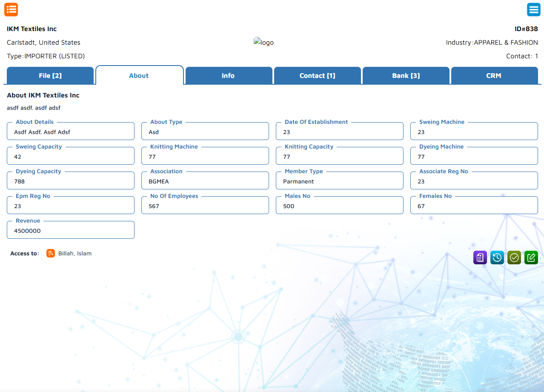This screenshot has width=544, height=392.
Task: Click the Knitting Capacity field
Action: click(340, 156)
